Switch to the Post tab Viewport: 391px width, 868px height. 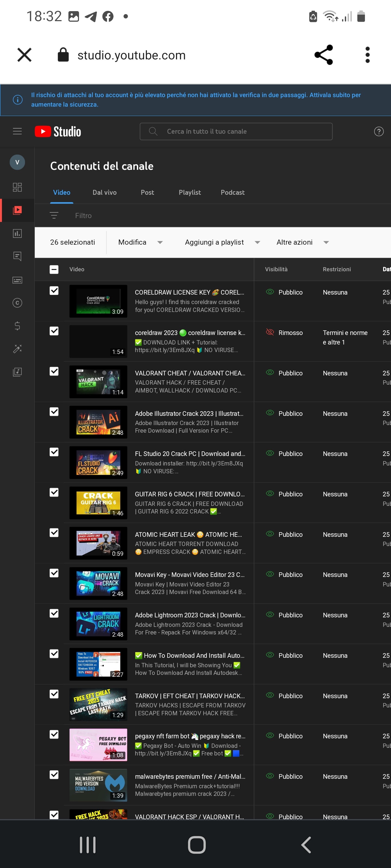(x=147, y=192)
